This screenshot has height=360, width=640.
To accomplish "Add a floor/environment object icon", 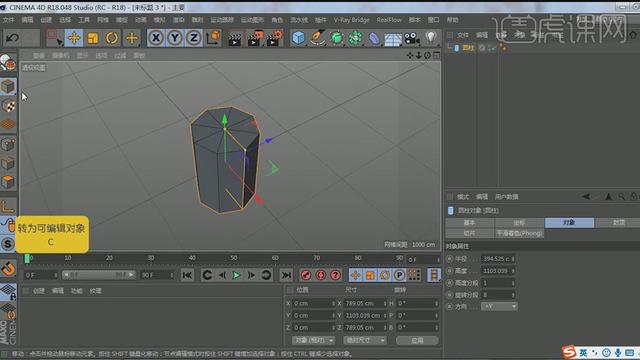I will click(393, 39).
